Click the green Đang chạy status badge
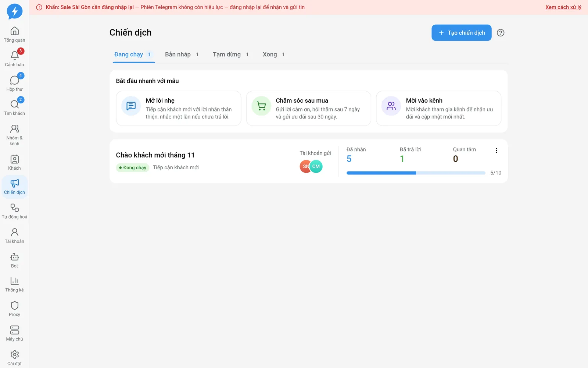588x368 pixels. [133, 168]
